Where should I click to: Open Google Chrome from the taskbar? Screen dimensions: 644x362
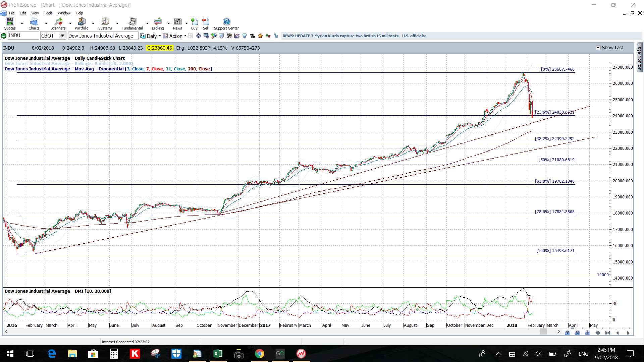click(259, 354)
